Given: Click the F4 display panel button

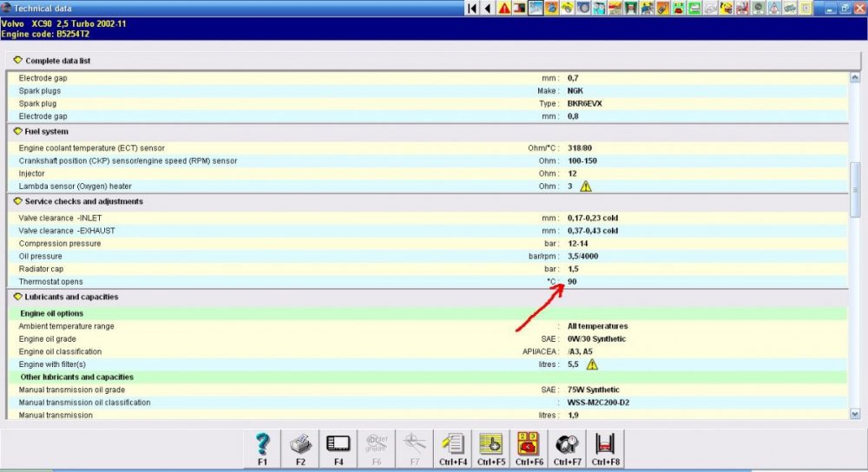Looking at the screenshot, I should click(x=339, y=449).
